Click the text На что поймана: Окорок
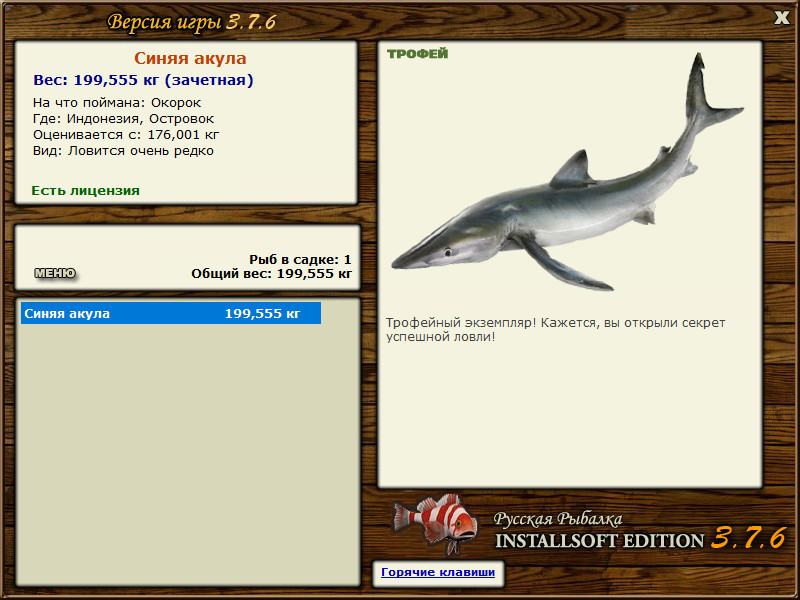Screen dimensions: 800x600 pyautogui.click(x=117, y=103)
